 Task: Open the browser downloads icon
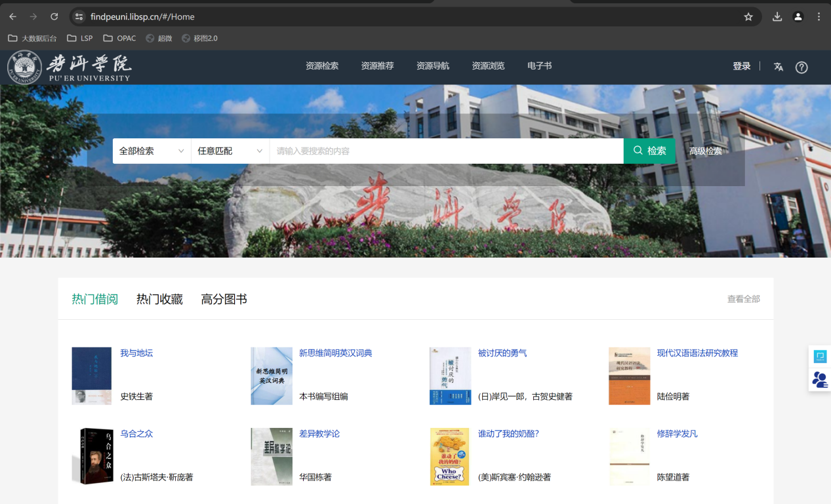(x=777, y=16)
